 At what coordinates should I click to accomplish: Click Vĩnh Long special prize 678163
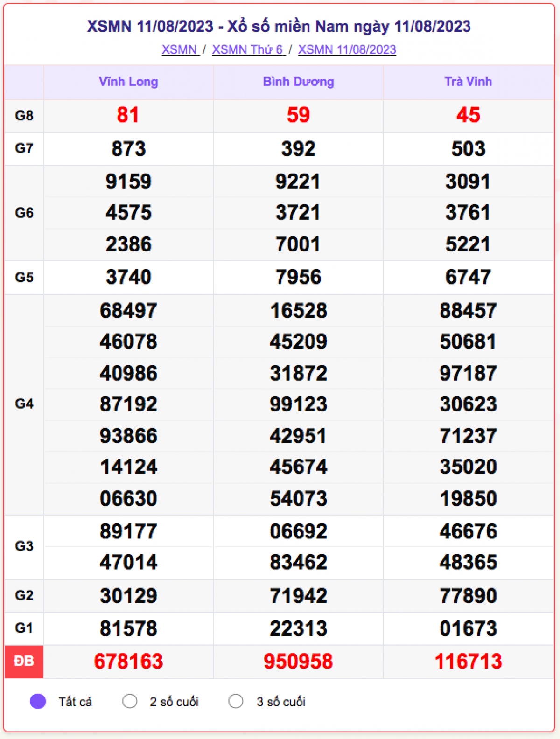click(x=128, y=662)
